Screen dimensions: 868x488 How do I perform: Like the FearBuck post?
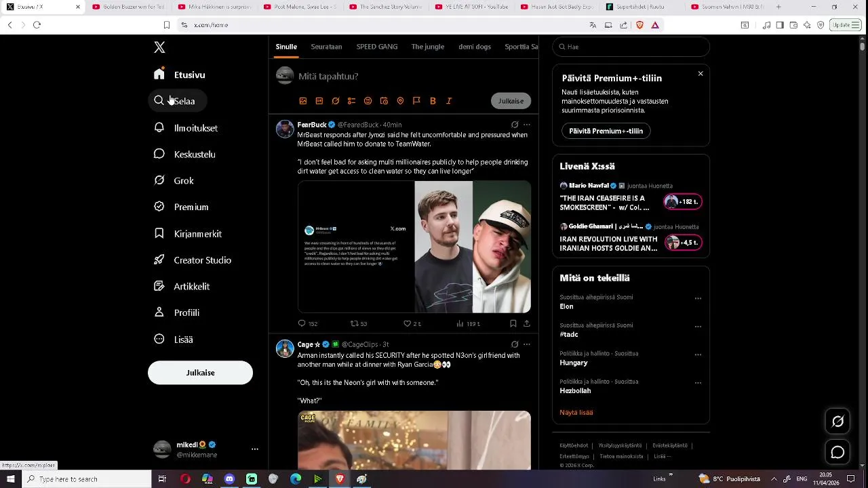click(x=407, y=324)
